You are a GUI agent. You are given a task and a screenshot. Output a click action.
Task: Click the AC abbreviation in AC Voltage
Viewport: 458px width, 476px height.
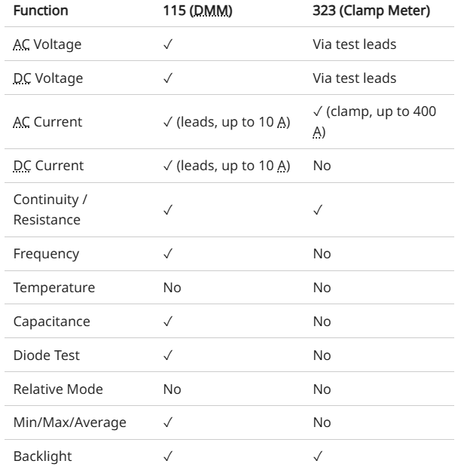tap(21, 44)
